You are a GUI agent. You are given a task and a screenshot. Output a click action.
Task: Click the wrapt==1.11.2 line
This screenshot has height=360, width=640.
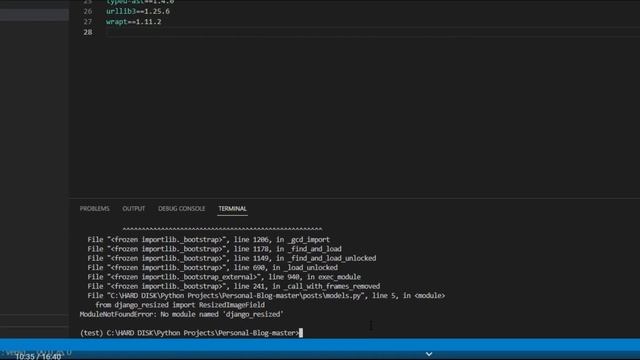[134, 22]
